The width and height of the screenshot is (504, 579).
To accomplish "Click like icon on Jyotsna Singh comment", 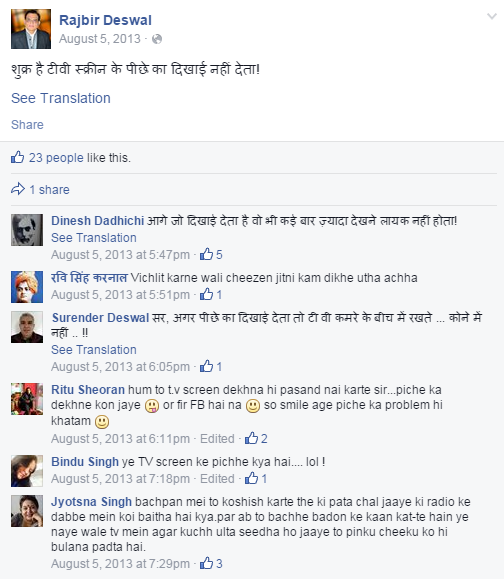I will (x=206, y=563).
